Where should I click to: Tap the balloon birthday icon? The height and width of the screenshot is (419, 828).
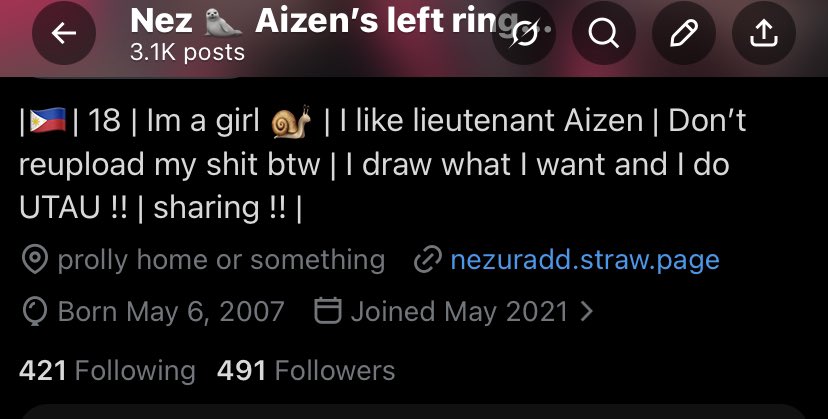coord(35,312)
